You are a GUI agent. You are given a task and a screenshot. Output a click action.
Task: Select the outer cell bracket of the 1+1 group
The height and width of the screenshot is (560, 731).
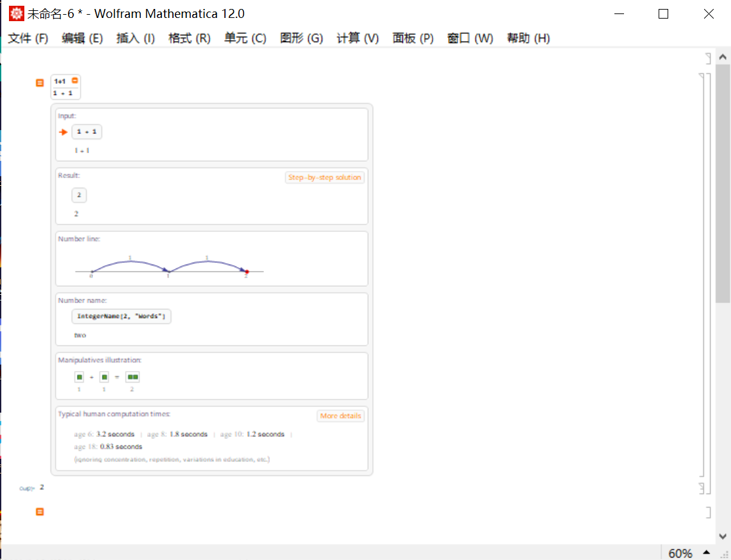(x=709, y=283)
